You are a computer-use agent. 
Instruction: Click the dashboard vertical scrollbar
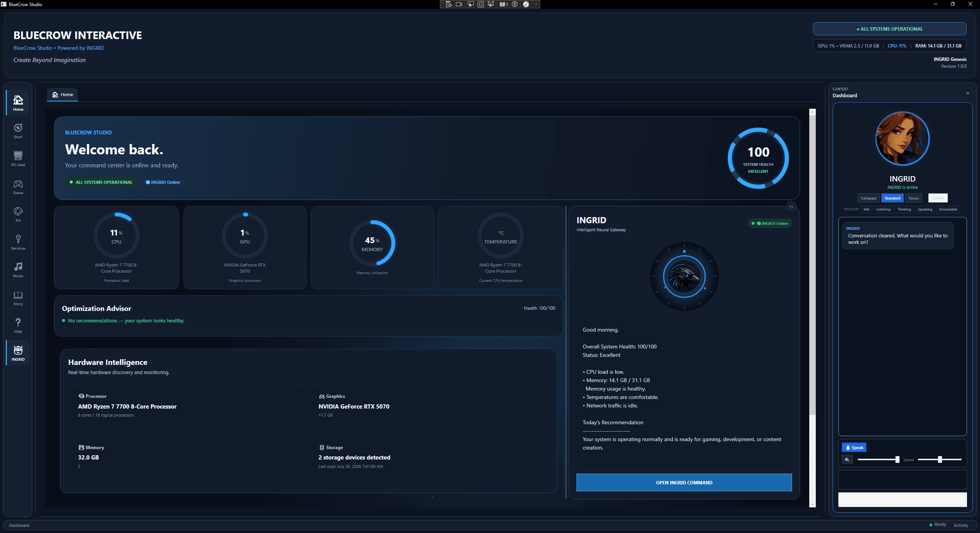(812, 265)
